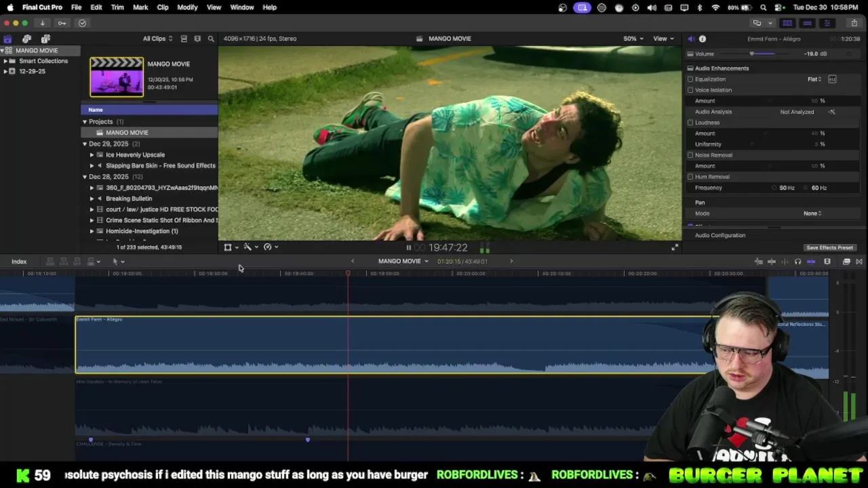Expand the 12-29-25 event
The width and height of the screenshot is (868, 488).
pyautogui.click(x=5, y=71)
